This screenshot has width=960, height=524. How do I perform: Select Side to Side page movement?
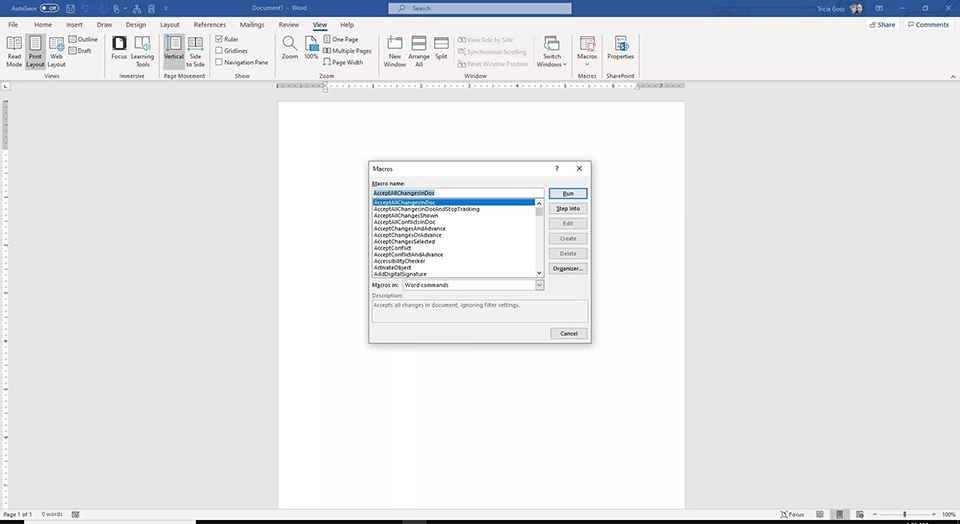[195, 51]
